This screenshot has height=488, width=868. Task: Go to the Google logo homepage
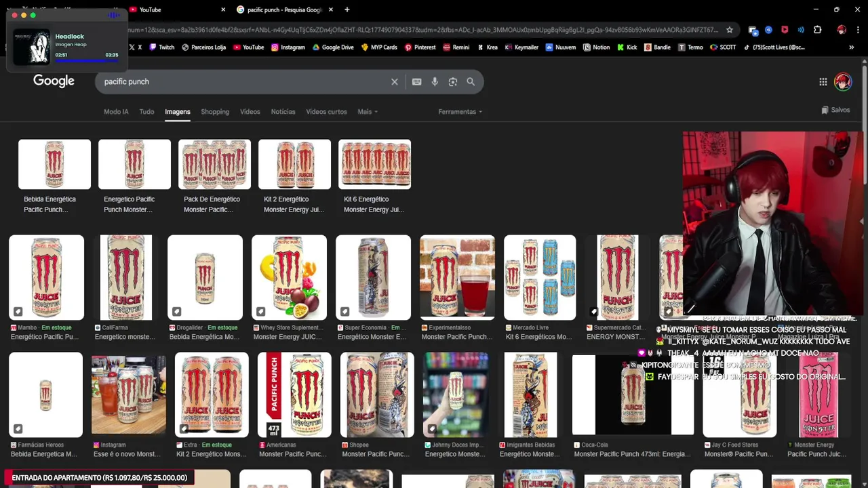tap(54, 81)
